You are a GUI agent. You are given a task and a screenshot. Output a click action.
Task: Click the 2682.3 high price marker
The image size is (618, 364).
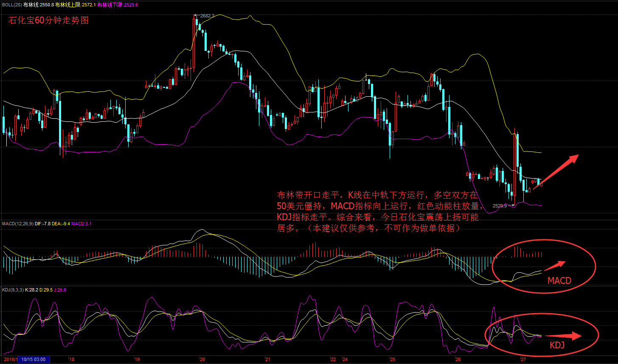click(x=206, y=16)
